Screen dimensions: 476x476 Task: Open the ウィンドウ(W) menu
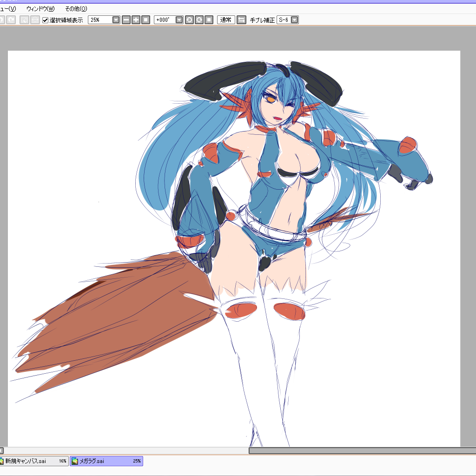click(40, 9)
